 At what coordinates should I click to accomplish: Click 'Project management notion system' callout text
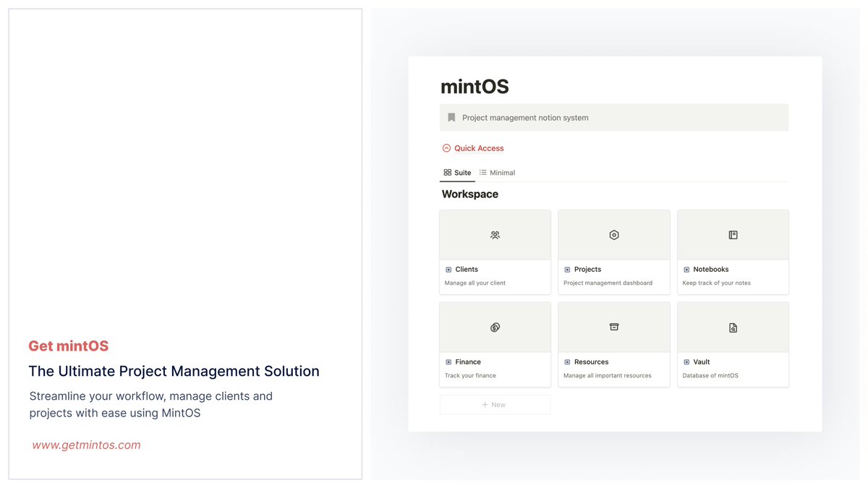pyautogui.click(x=525, y=118)
